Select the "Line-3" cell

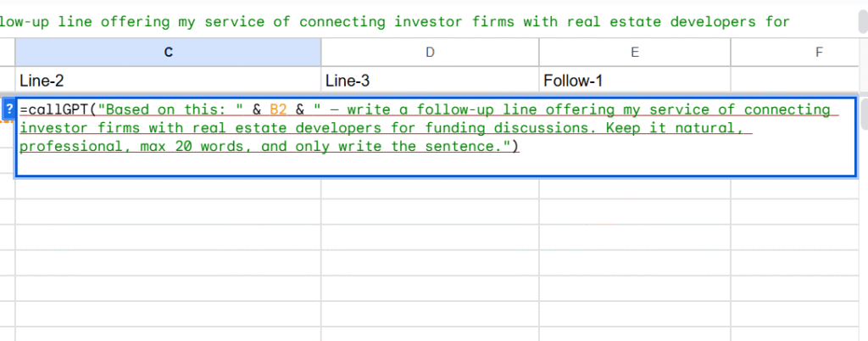click(x=430, y=81)
